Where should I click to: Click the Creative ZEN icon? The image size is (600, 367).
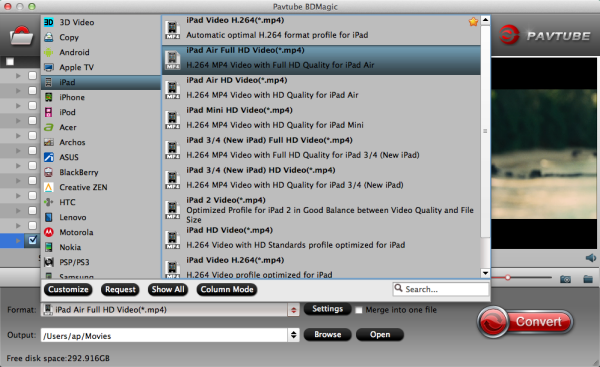[x=49, y=187]
